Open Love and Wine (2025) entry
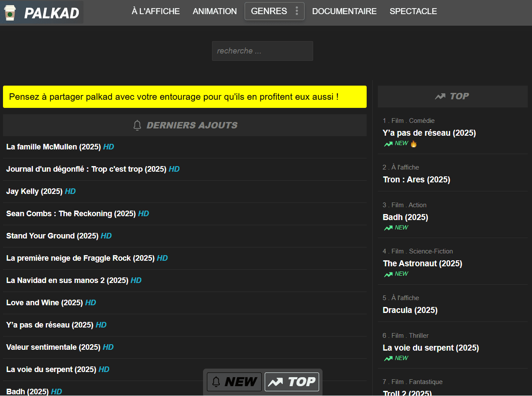 (x=44, y=303)
